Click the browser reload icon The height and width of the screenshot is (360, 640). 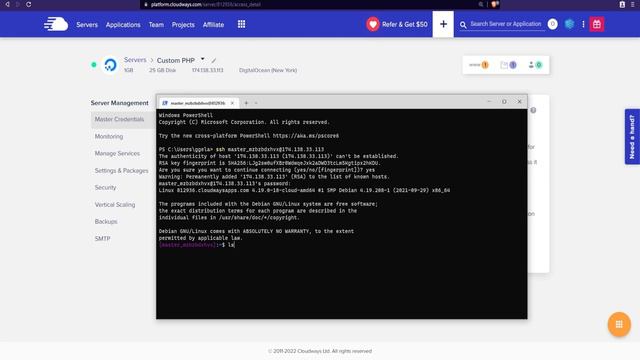tap(29, 4)
